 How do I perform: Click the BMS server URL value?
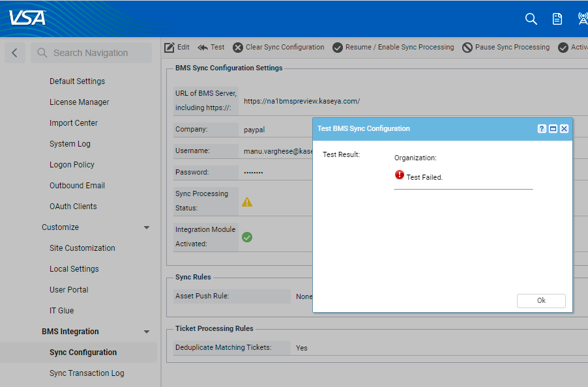[x=302, y=101]
